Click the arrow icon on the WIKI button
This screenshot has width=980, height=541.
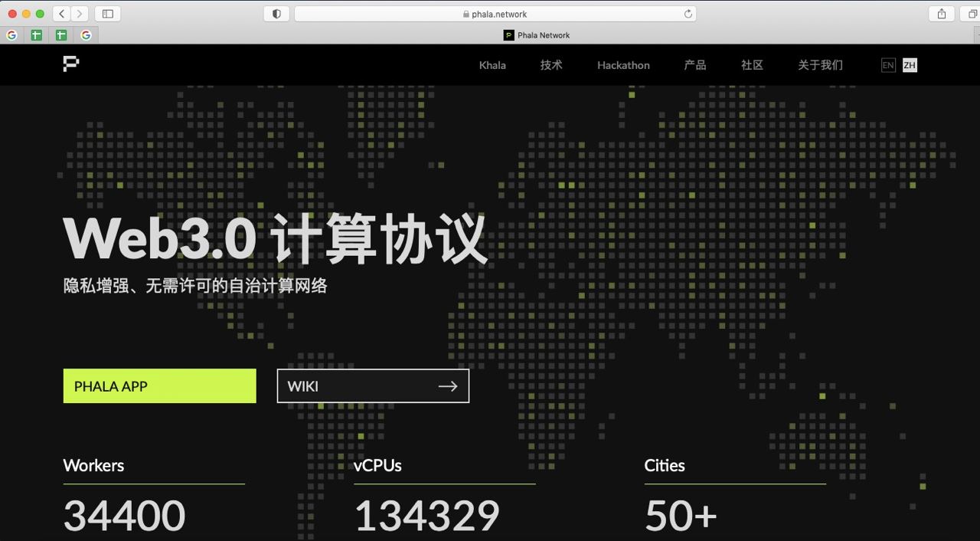448,386
